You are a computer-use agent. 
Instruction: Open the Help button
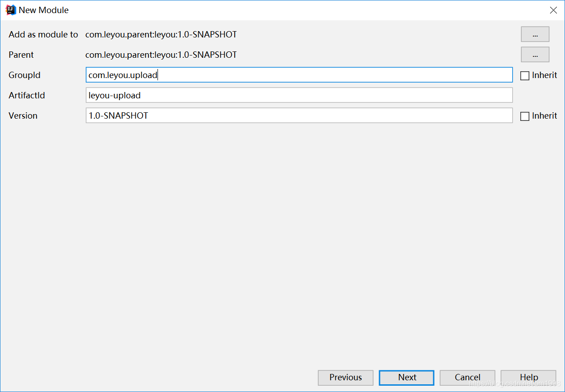[x=528, y=378]
